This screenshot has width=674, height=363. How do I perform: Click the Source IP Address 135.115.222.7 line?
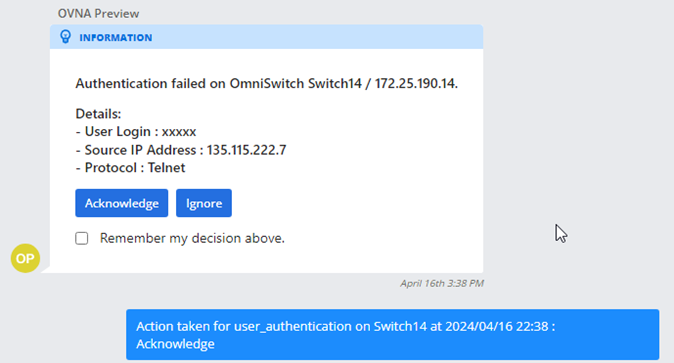[x=181, y=150]
